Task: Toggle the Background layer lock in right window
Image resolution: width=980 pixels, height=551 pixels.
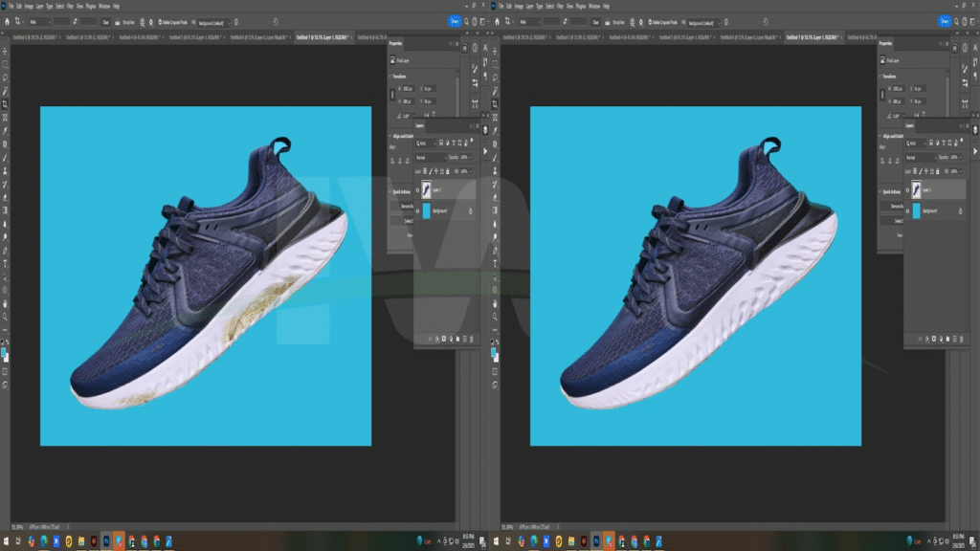Action: click(x=961, y=211)
